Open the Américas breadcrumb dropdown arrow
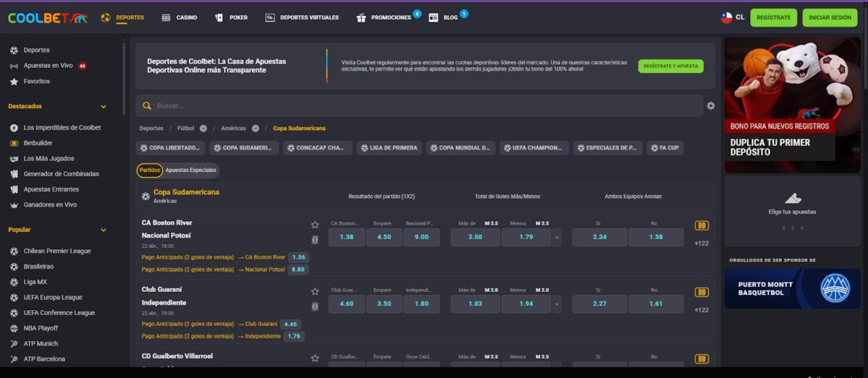Screen dimensions: 868x378 [x=255, y=128]
